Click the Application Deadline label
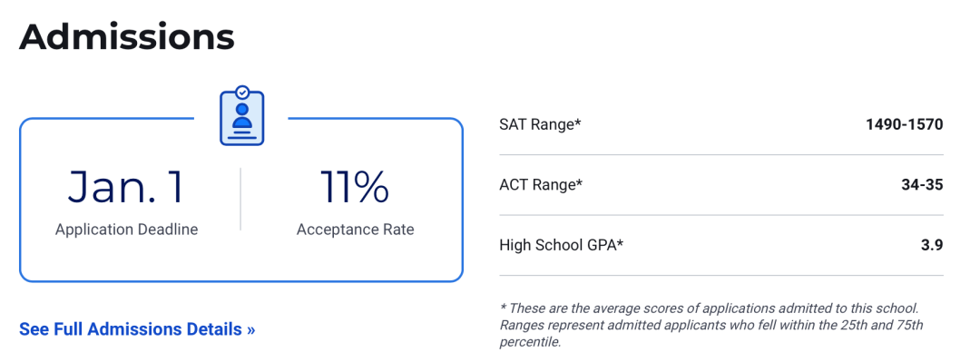The height and width of the screenshot is (362, 980). [x=126, y=230]
